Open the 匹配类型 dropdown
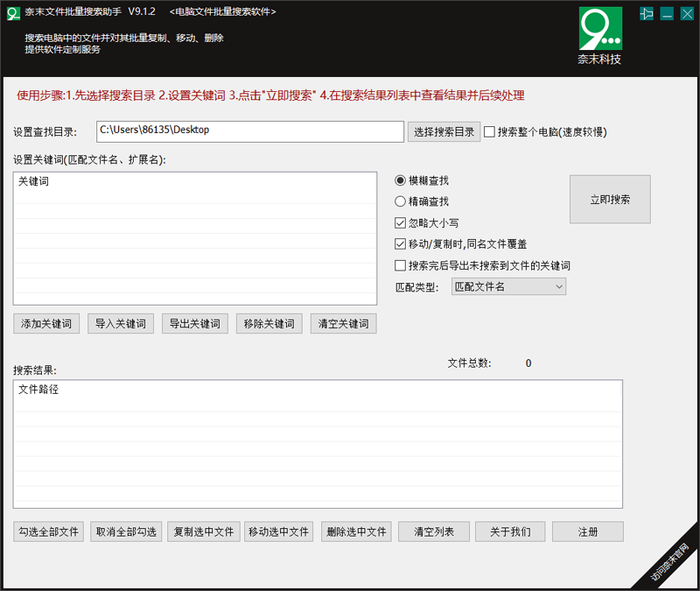 coord(508,286)
